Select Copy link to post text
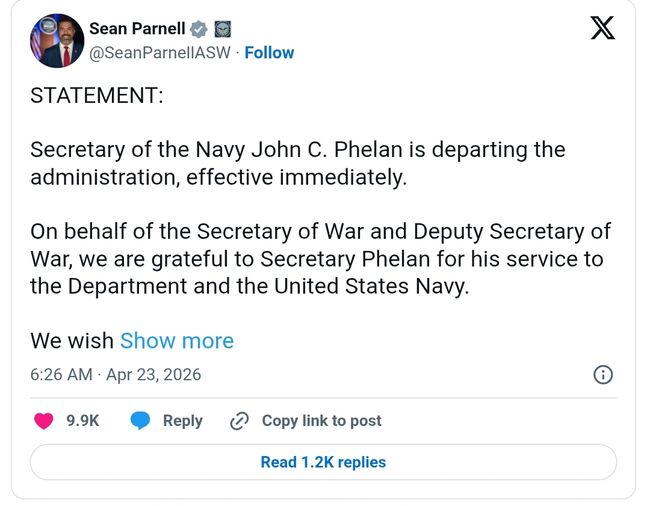This screenshot has height=506, width=650. coord(321,421)
